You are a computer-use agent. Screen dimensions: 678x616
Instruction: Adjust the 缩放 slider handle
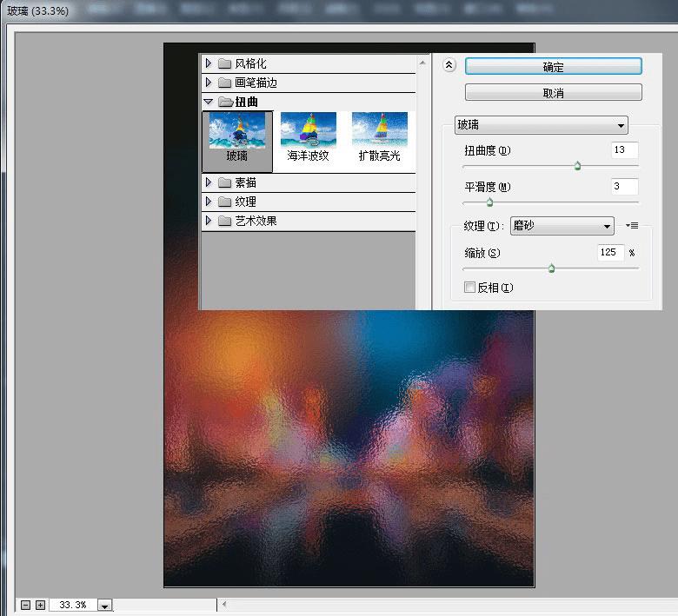tap(551, 268)
